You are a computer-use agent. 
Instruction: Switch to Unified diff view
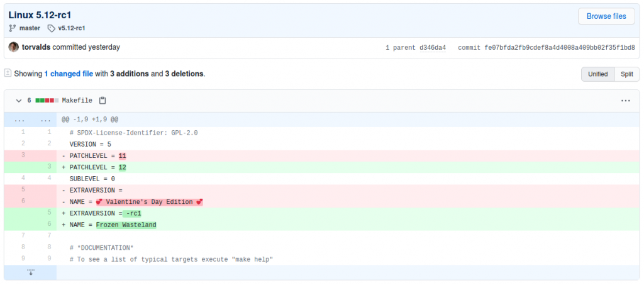coord(597,74)
